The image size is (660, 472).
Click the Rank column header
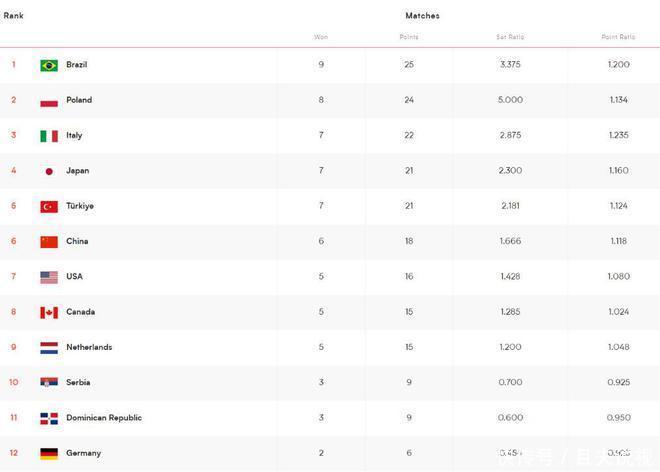click(x=14, y=15)
